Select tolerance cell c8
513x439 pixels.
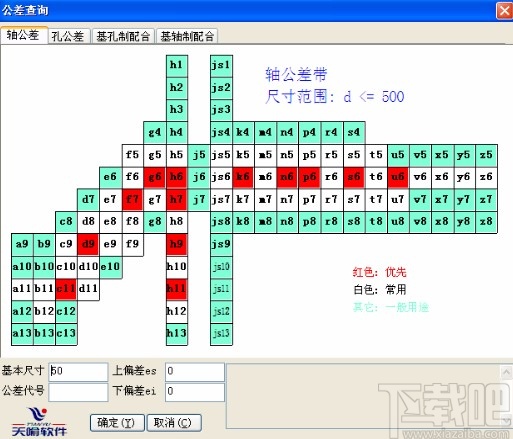click(66, 222)
